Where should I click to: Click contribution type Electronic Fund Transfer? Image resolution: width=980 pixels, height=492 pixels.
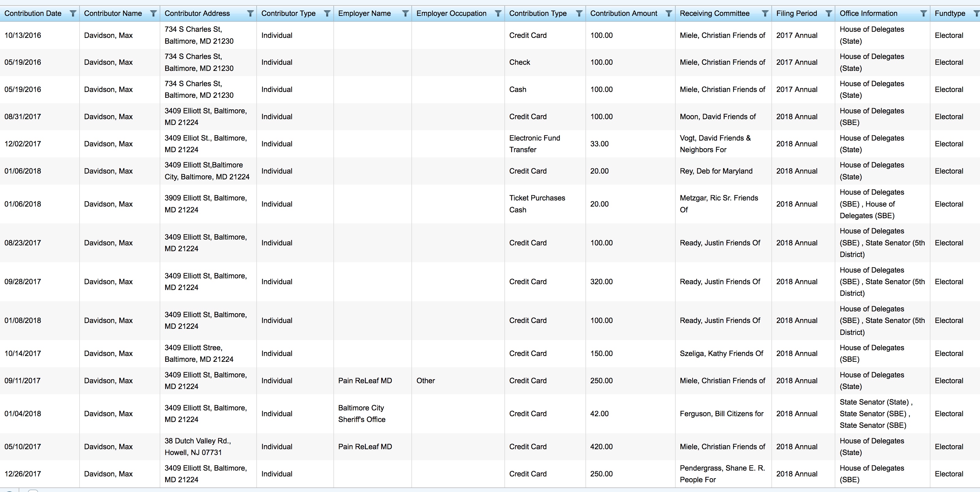click(535, 144)
